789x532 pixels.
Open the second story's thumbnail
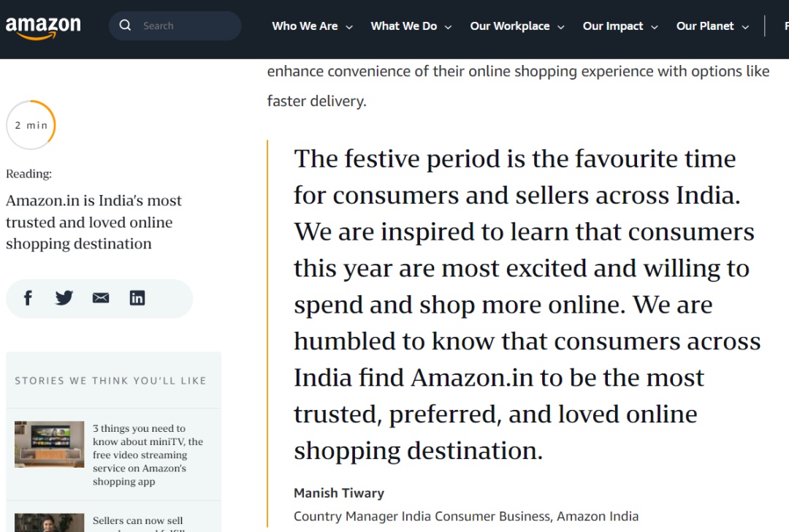pos(50,522)
